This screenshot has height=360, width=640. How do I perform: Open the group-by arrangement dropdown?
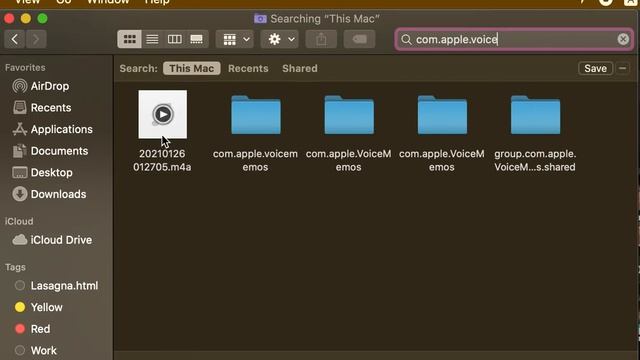coord(235,39)
